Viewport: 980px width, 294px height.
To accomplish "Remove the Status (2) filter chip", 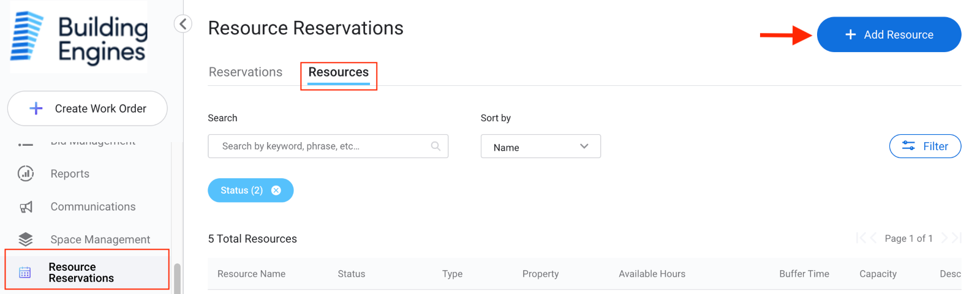I will coord(276,190).
